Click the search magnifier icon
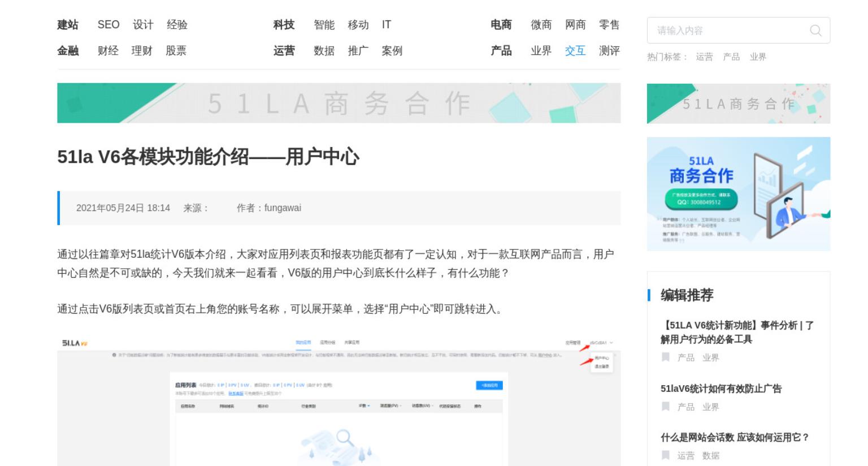The image size is (868, 466). (815, 31)
